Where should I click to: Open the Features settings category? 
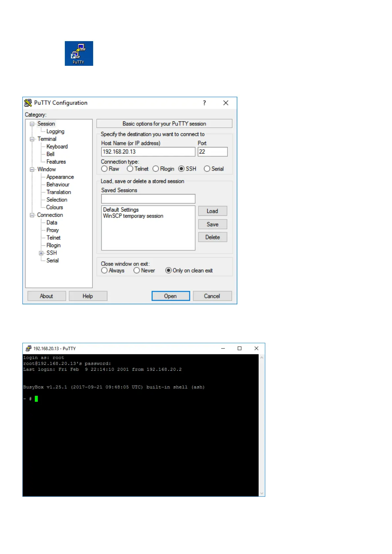pos(56,162)
